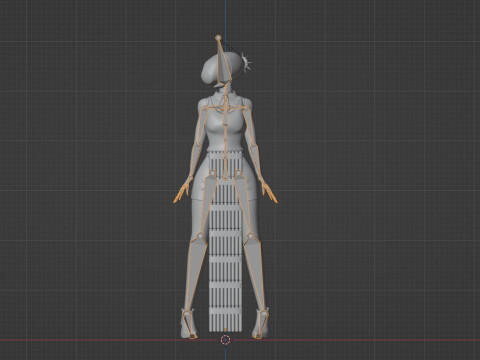
Task: Select the knee joint on screen-right leg
Action: (251, 236)
